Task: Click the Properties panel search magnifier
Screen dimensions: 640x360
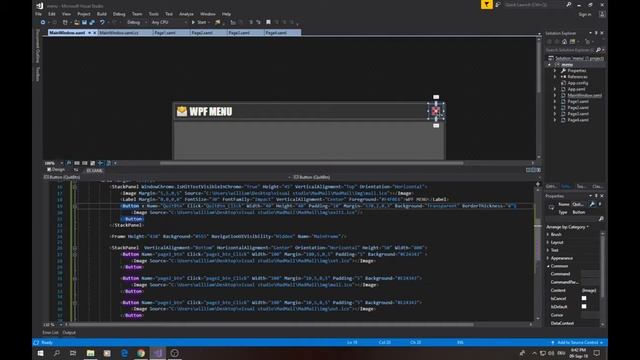Action: 601,219
